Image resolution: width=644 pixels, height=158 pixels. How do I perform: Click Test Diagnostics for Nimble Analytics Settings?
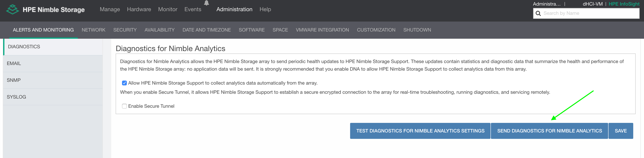tap(420, 131)
